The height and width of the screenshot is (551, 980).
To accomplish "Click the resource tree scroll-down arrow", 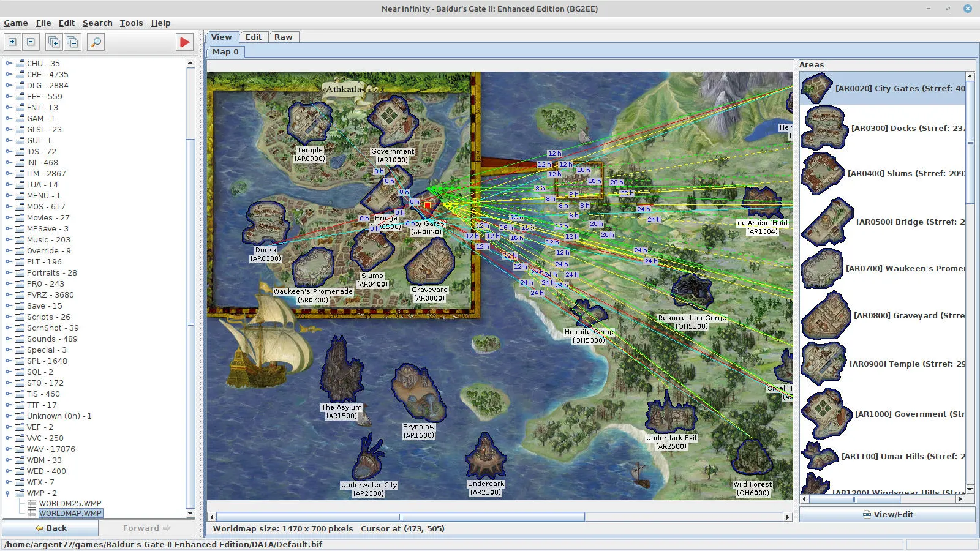I will click(x=190, y=513).
